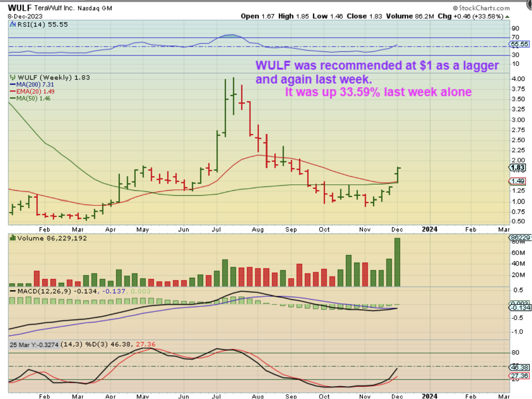
Task: Click the EMA(20) 1.49 legend entry
Action: click(x=35, y=91)
